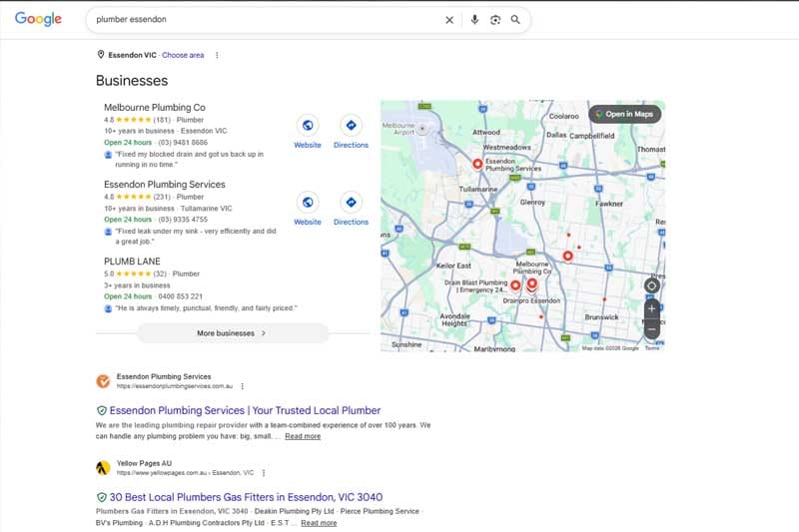
Task: Click the yellowpages.com.au URL breadcrumb
Action: click(x=185, y=473)
